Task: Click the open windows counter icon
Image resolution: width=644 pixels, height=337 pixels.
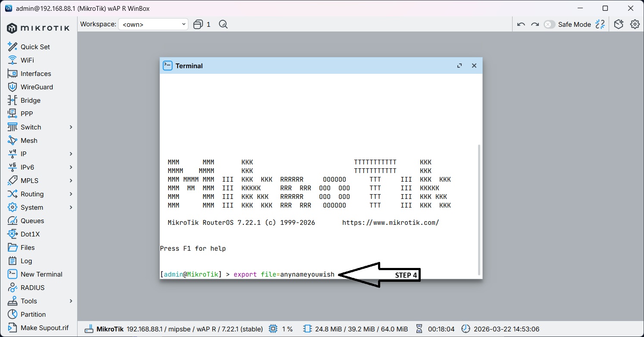Action: click(x=198, y=24)
